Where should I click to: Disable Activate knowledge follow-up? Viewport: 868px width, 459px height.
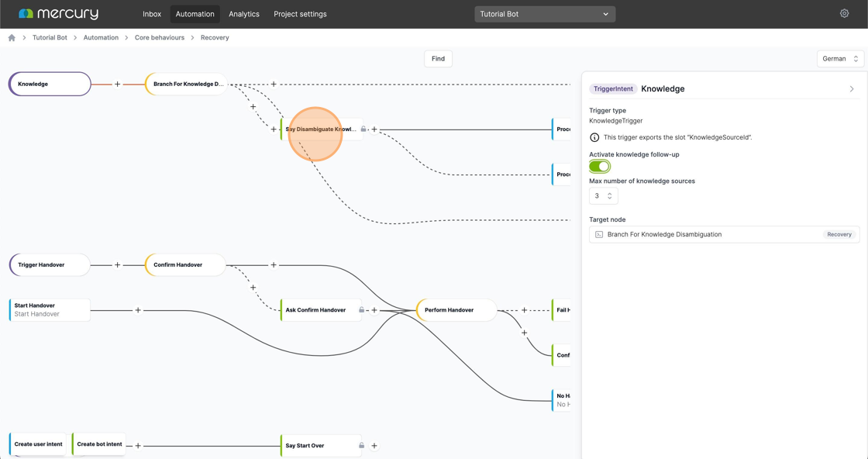599,166
